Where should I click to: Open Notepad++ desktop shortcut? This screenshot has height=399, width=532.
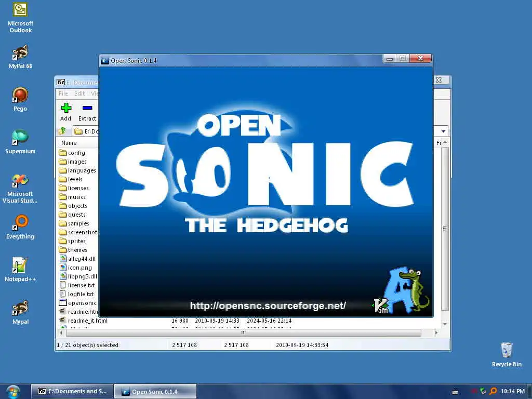click(20, 270)
